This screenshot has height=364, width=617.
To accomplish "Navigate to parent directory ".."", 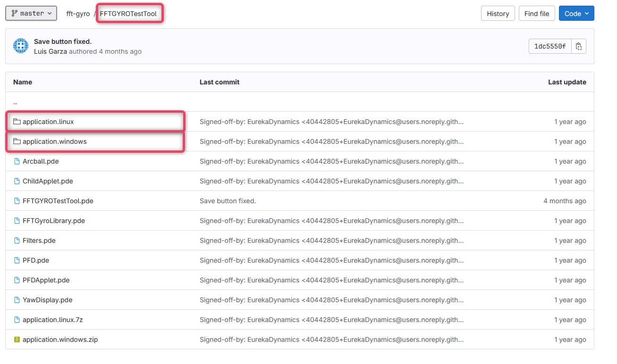I will 16,102.
